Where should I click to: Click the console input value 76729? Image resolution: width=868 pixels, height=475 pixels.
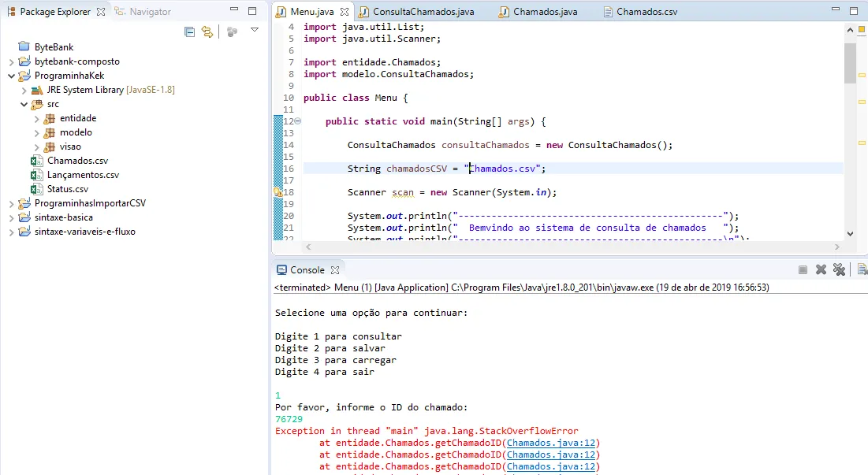[x=289, y=419]
